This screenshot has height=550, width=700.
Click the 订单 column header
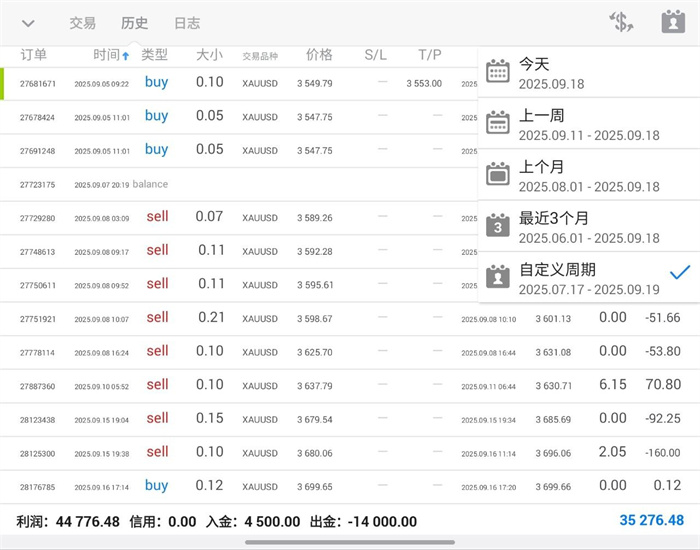tap(34, 55)
